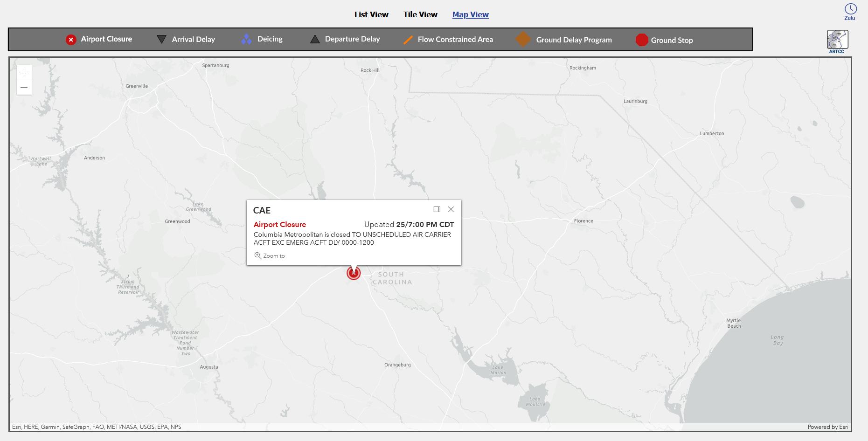The width and height of the screenshot is (868, 441).
Task: Click the Ground Delay Program diamond icon
Action: (523, 40)
